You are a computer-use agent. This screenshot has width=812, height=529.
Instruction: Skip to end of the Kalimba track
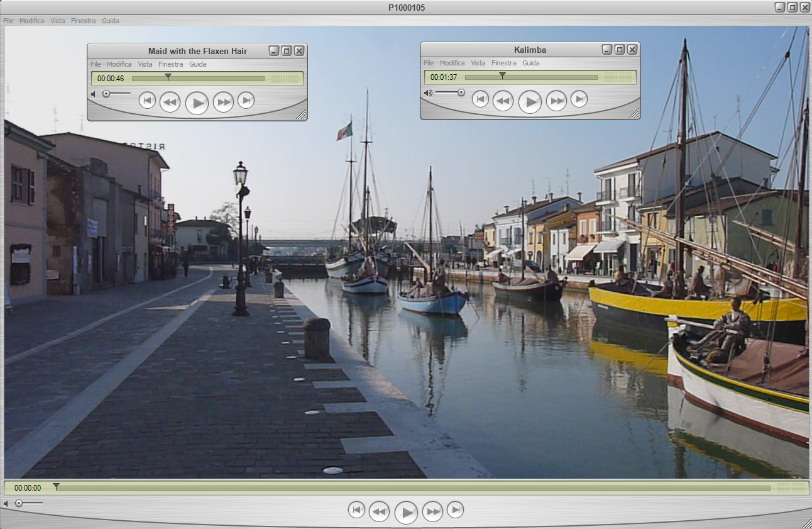pyautogui.click(x=579, y=99)
